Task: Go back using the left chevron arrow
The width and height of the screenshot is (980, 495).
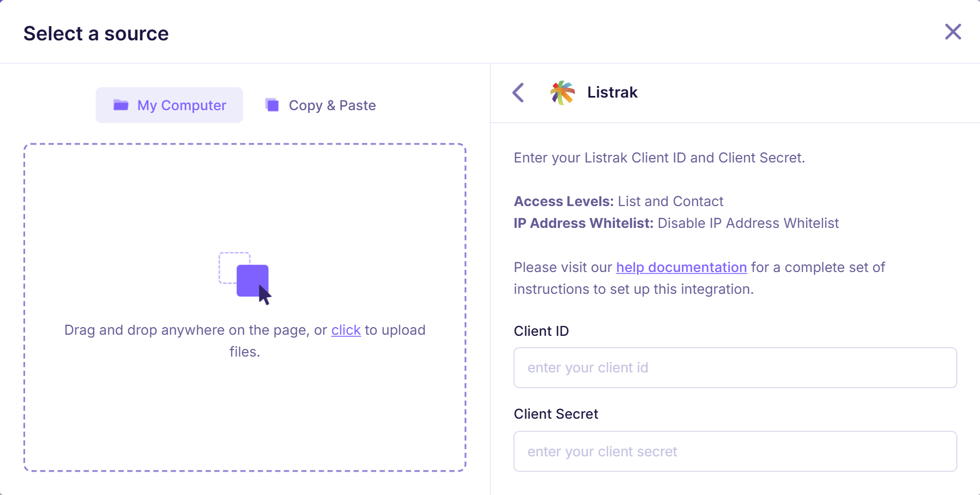Action: (518, 93)
